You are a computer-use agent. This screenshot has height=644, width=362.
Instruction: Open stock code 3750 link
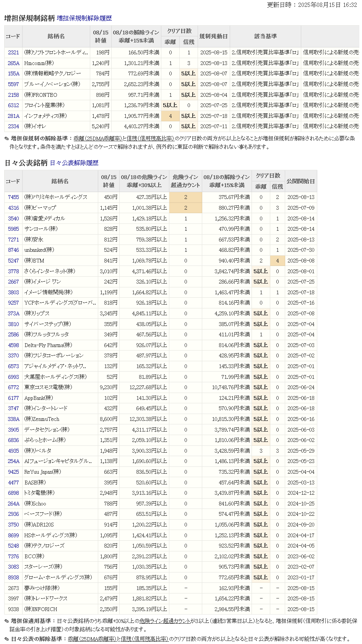tap(13, 525)
